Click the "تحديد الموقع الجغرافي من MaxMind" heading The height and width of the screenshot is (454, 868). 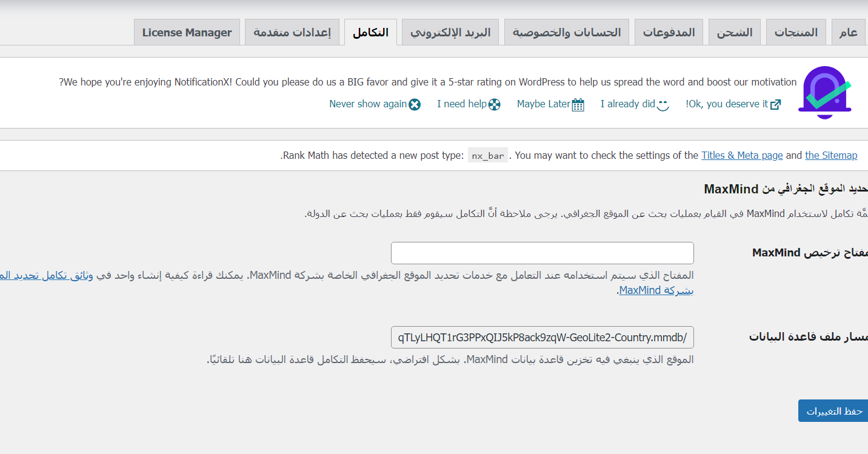click(786, 189)
